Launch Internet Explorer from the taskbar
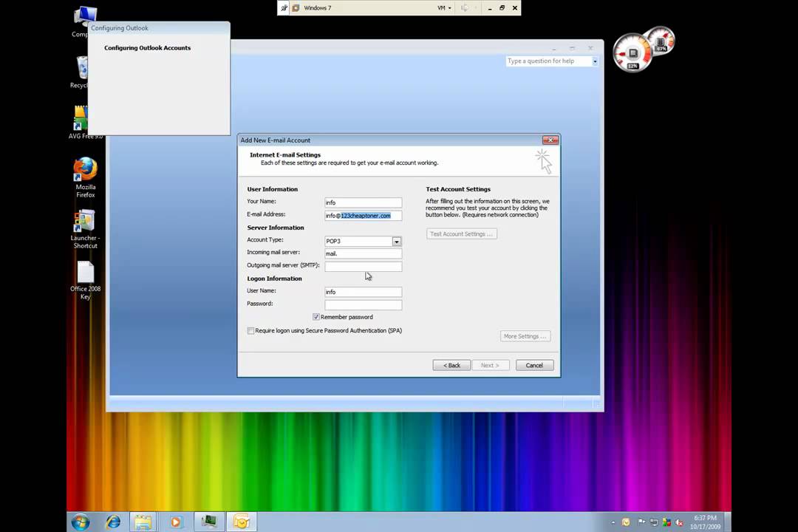 (112, 522)
